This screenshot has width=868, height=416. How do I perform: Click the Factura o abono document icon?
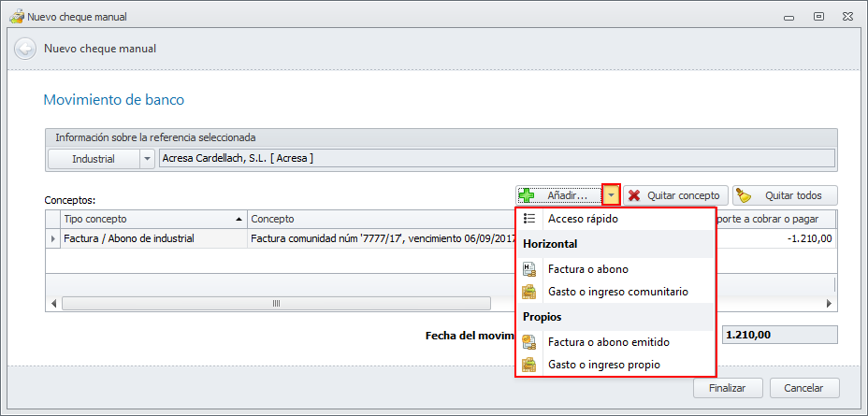[529, 269]
